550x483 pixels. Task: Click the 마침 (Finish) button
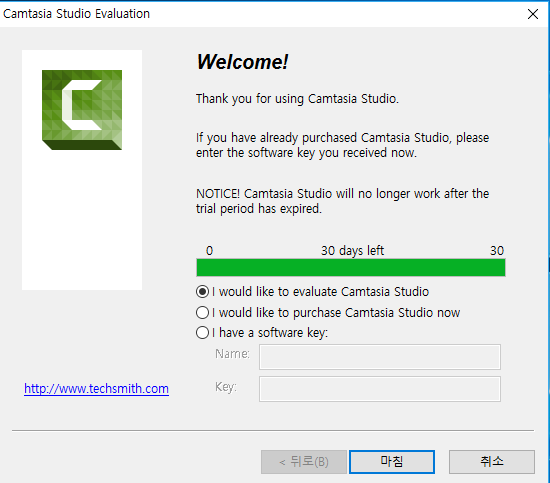(392, 462)
